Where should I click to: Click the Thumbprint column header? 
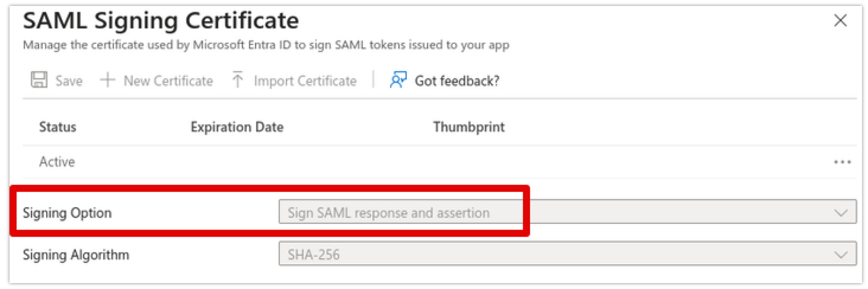(x=468, y=127)
